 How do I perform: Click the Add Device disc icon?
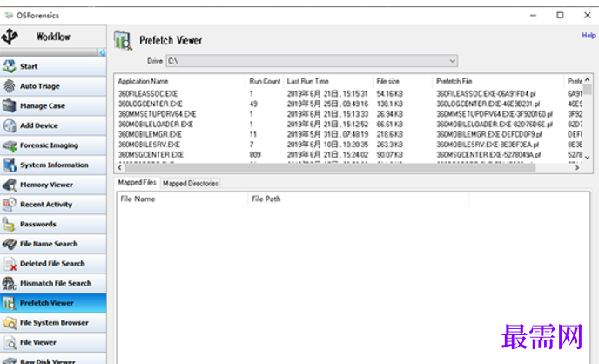point(10,125)
